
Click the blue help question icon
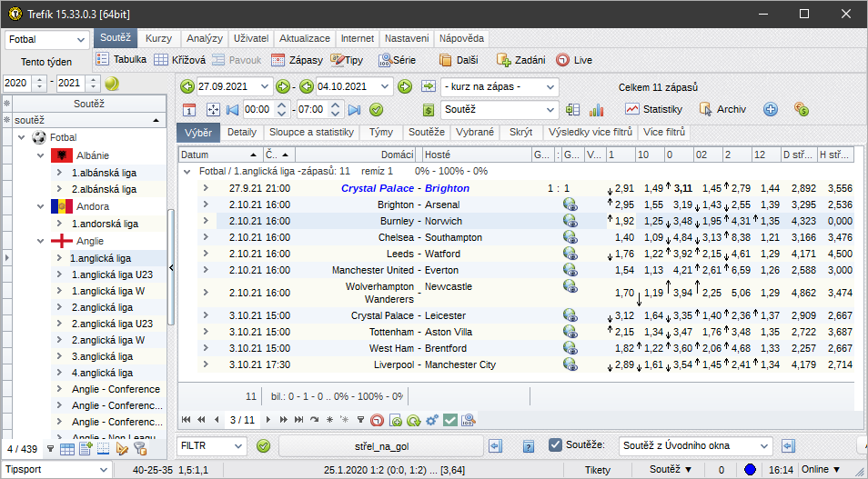point(529,445)
